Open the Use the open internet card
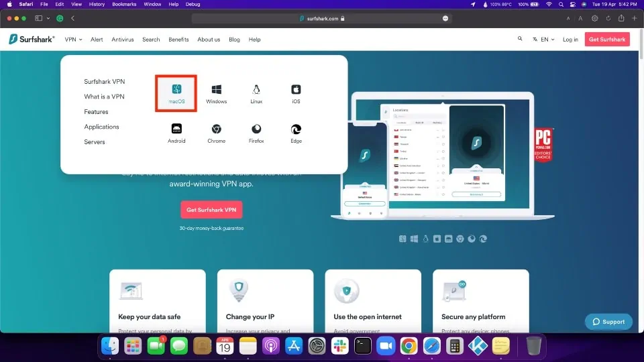Viewport: 644px width, 362px height. (x=373, y=301)
